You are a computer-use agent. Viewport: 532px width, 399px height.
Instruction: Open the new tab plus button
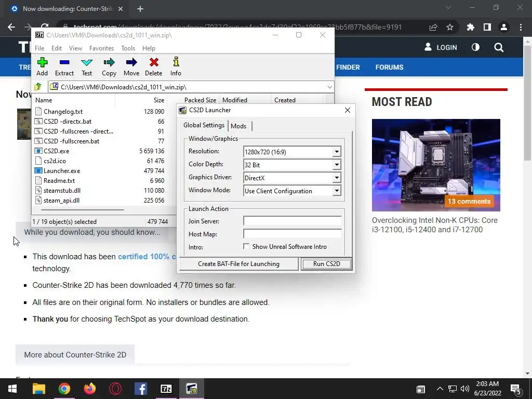point(140,9)
